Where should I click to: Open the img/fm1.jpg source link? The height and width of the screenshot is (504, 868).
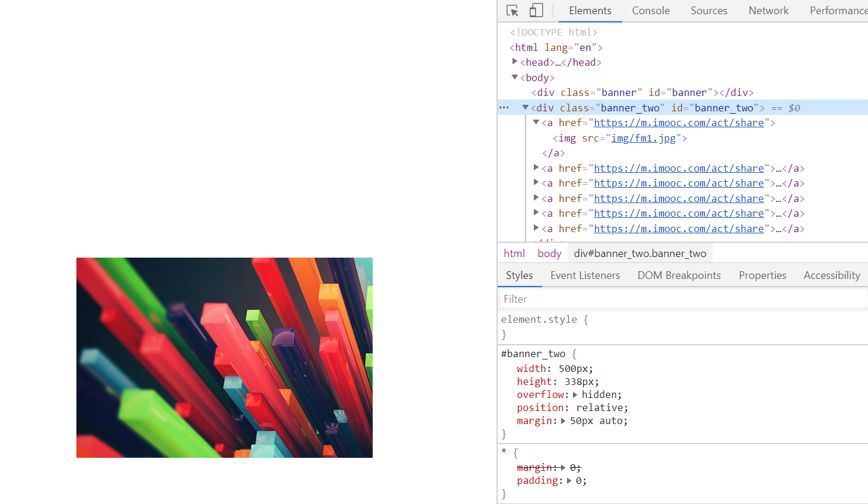click(x=643, y=138)
